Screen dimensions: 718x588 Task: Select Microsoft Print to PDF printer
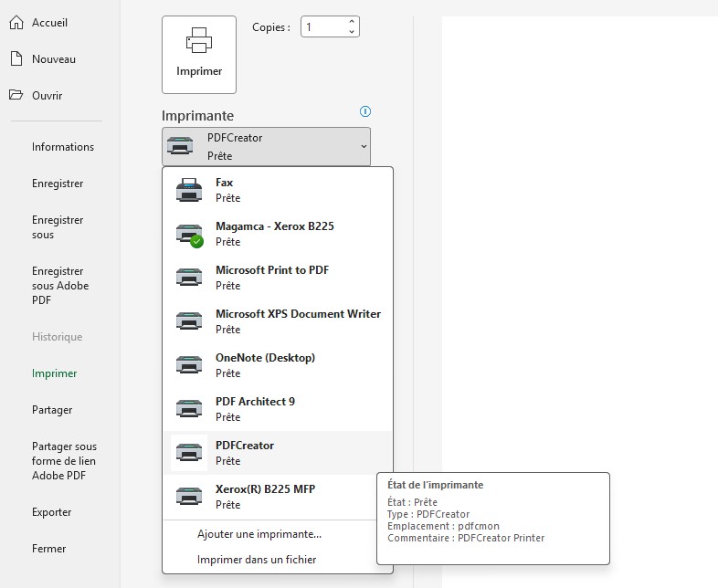pyautogui.click(x=278, y=278)
